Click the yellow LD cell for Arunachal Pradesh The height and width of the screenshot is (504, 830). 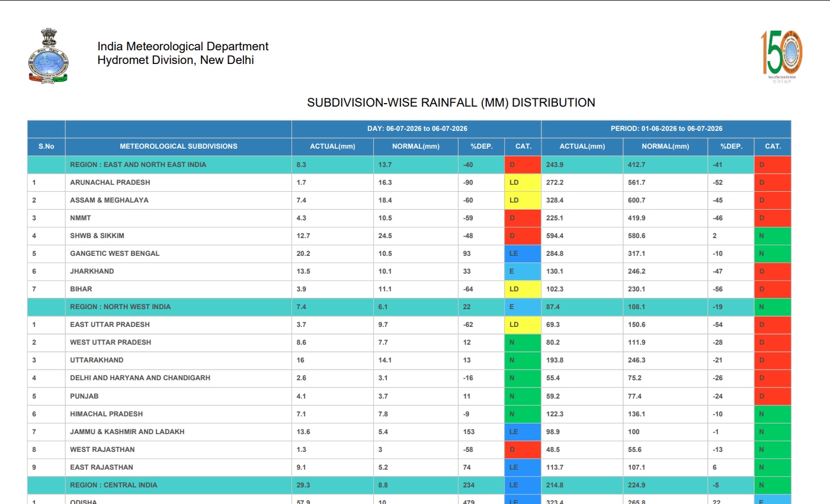coord(523,182)
